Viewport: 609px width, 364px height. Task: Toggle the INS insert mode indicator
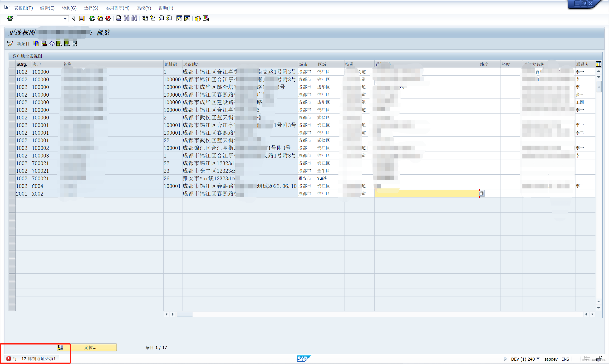565,359
